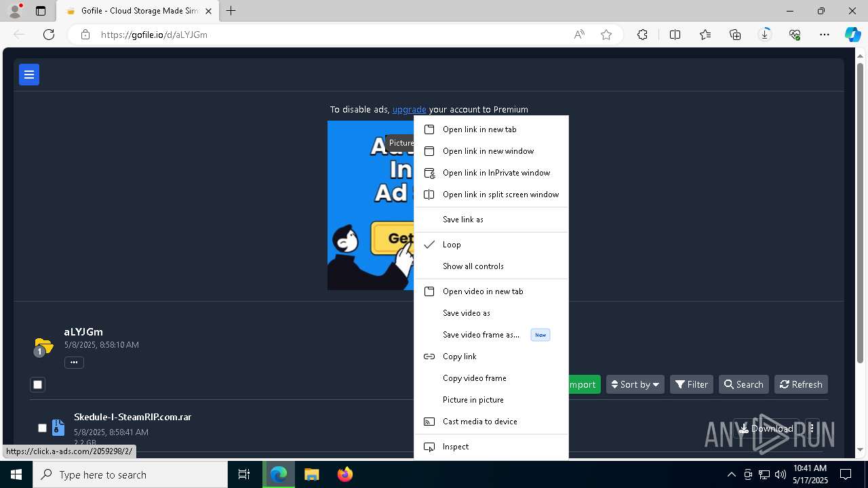Select Save link as
Viewport: 868px width, 488px height.
coord(491,220)
